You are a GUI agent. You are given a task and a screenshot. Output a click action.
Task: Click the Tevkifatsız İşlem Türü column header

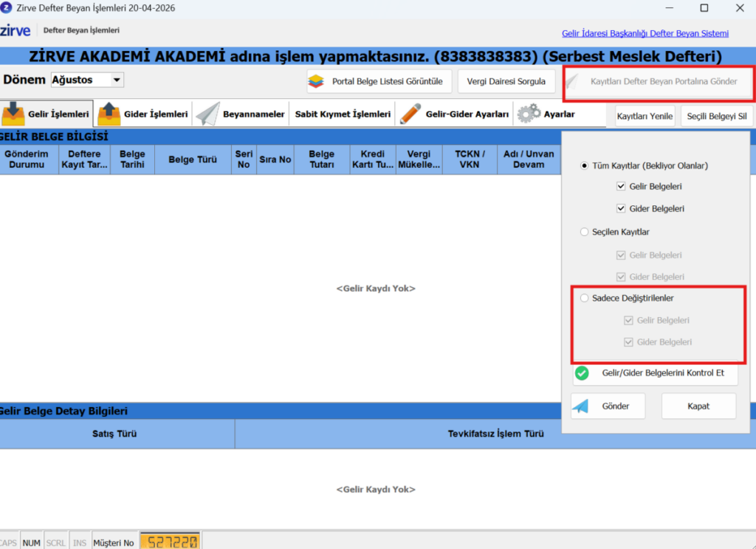495,434
